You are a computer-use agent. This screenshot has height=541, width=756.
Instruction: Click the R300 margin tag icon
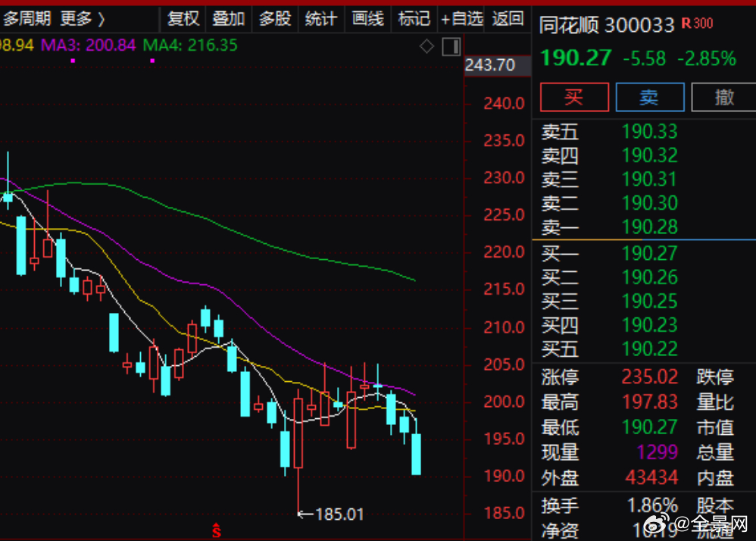697,23
